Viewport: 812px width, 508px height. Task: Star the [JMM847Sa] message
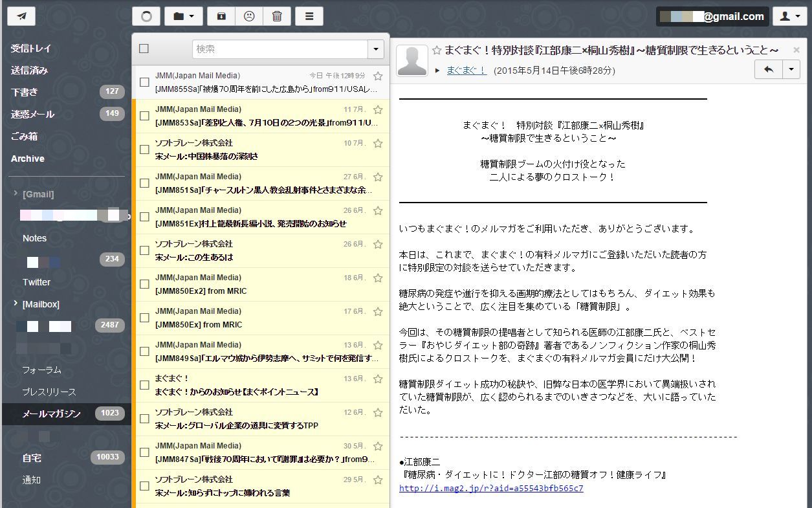pyautogui.click(x=378, y=447)
